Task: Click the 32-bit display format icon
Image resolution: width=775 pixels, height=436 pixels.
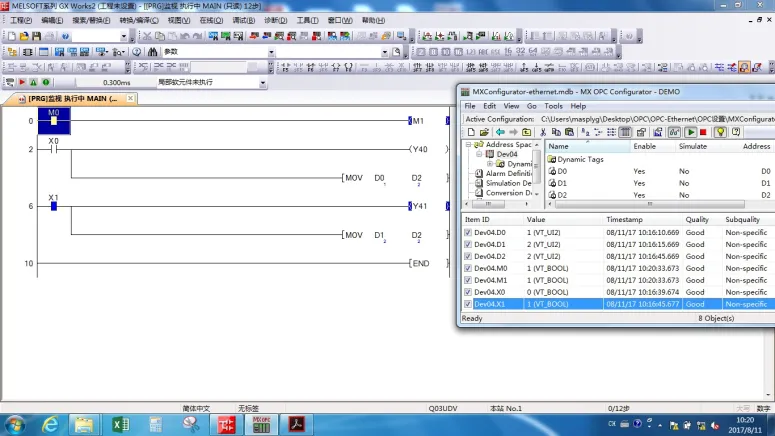Action: 520,52
